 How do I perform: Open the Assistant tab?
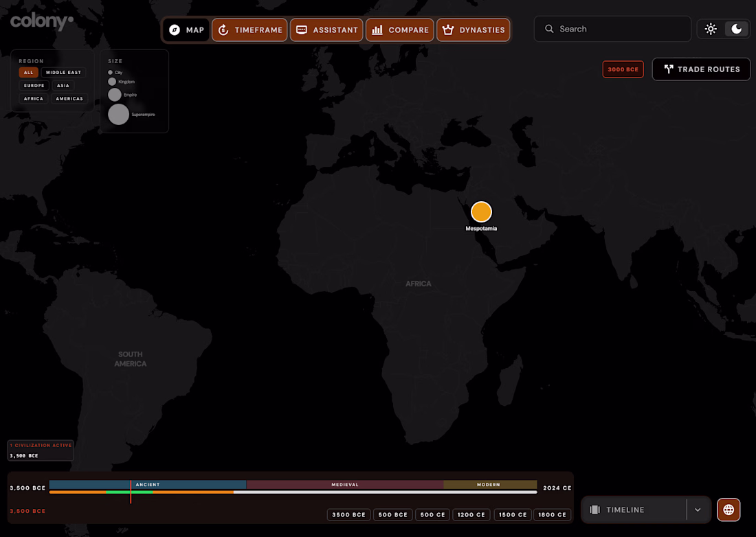click(x=326, y=30)
